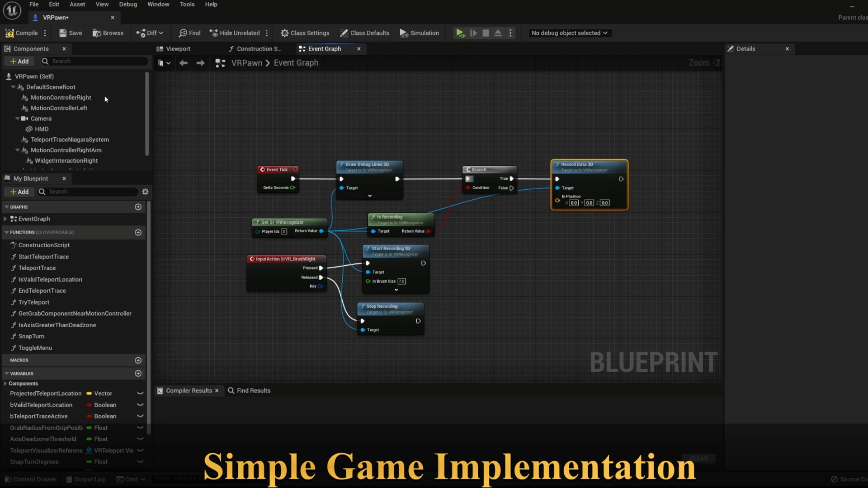This screenshot has width=868, height=488.
Task: Add a new component
Action: point(19,61)
